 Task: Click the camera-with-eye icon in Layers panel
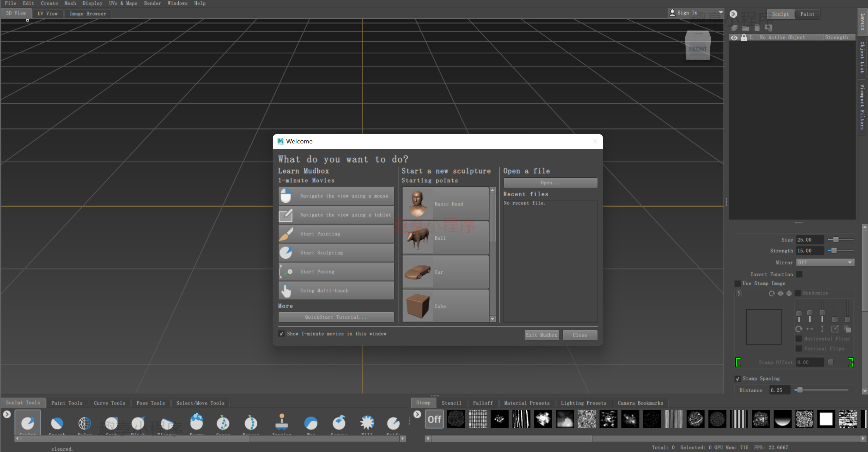768,28
